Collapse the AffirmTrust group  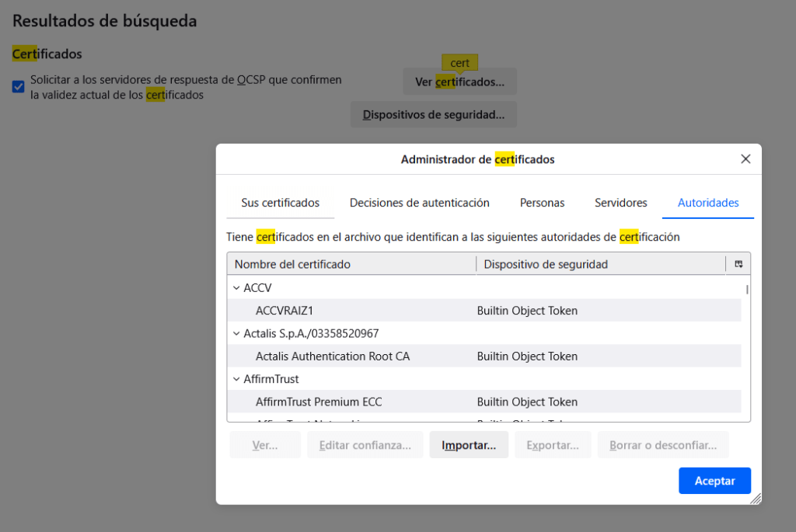click(x=236, y=379)
